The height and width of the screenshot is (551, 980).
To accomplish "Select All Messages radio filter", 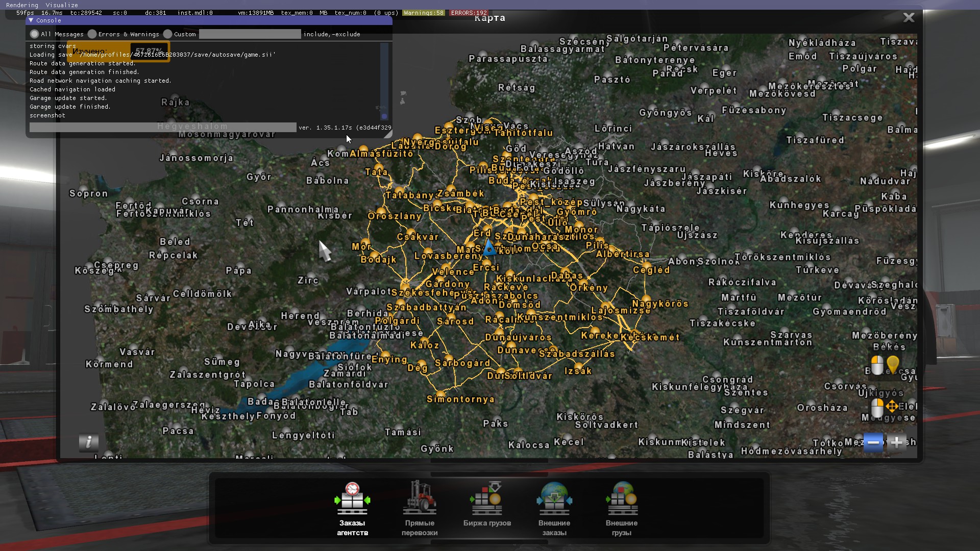I will 34,34.
